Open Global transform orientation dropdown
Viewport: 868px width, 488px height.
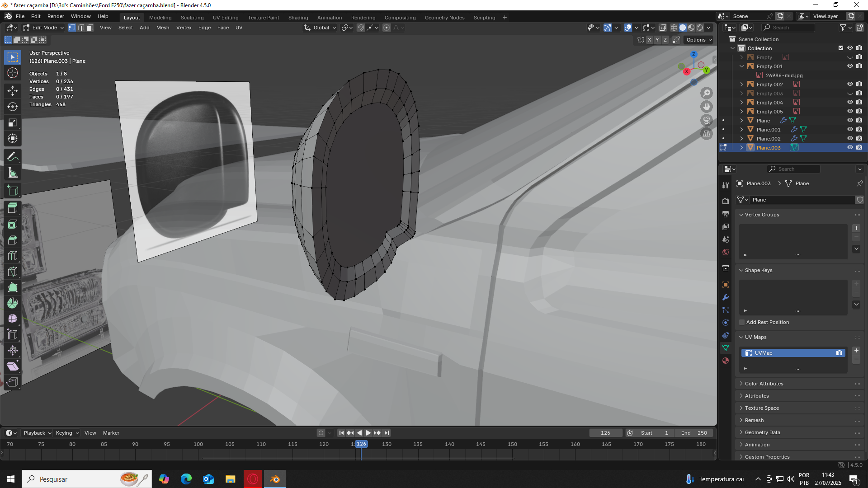pos(321,28)
